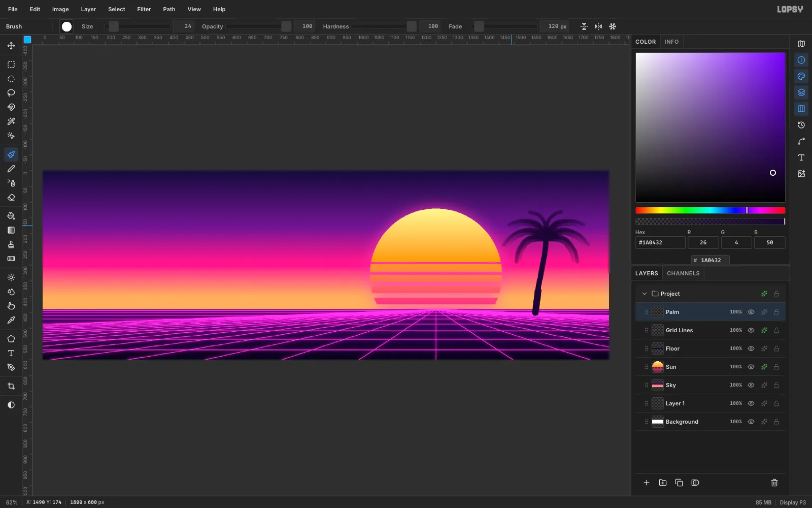
Task: Choose the Crop tool
Action: click(11, 386)
